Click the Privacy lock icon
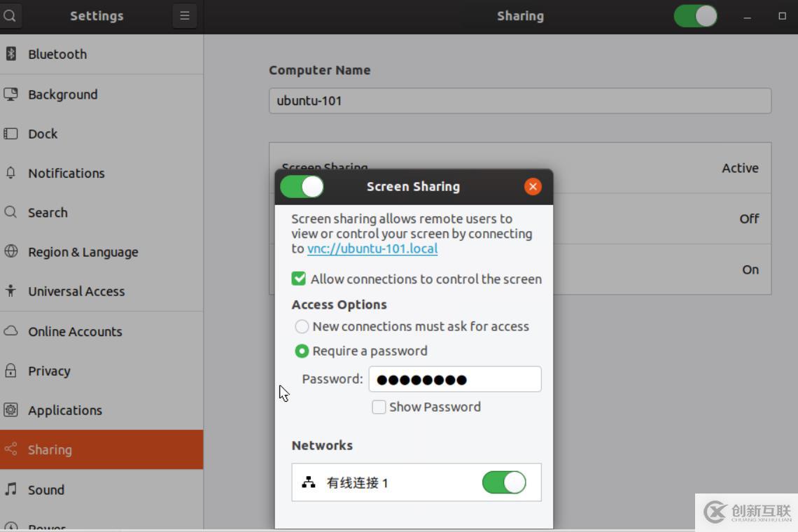This screenshot has width=798, height=532. (10, 370)
